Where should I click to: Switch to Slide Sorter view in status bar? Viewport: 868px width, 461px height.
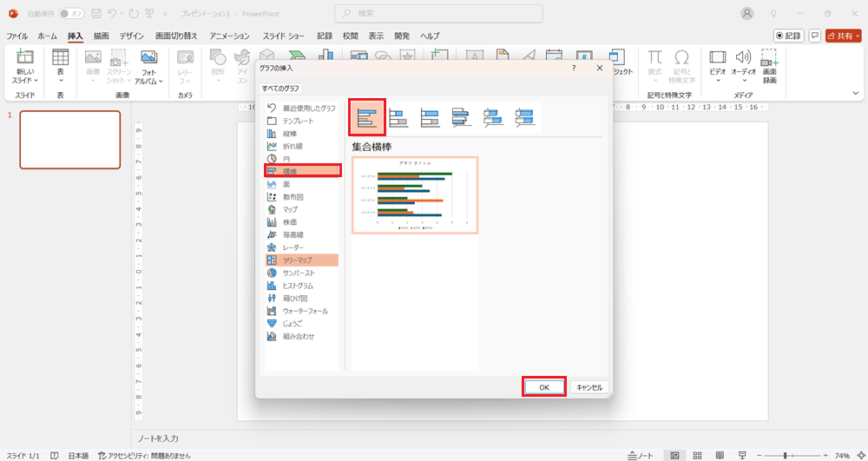696,455
